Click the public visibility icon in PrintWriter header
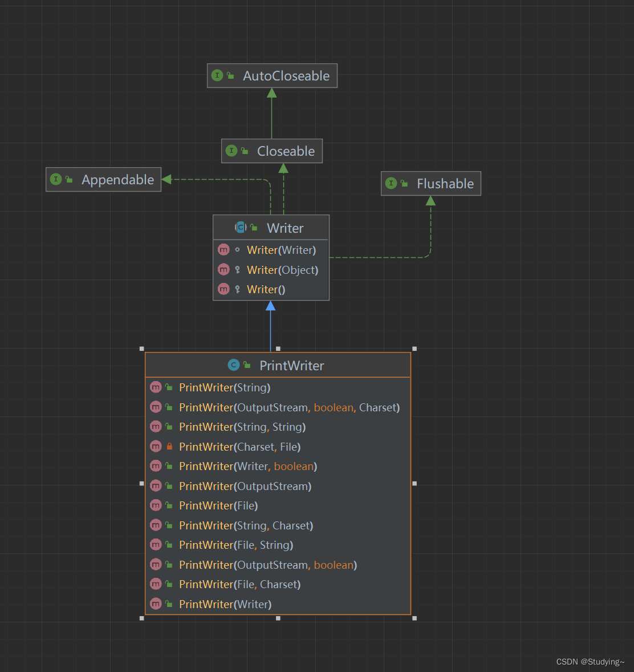 247,365
